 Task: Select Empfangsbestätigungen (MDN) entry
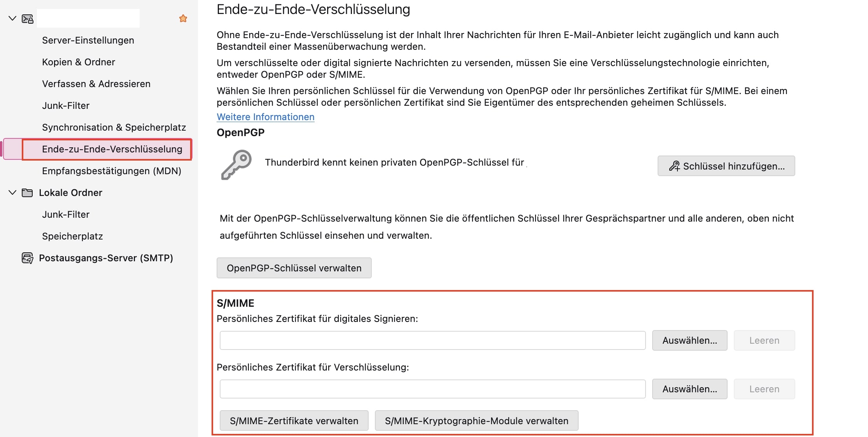(x=112, y=171)
